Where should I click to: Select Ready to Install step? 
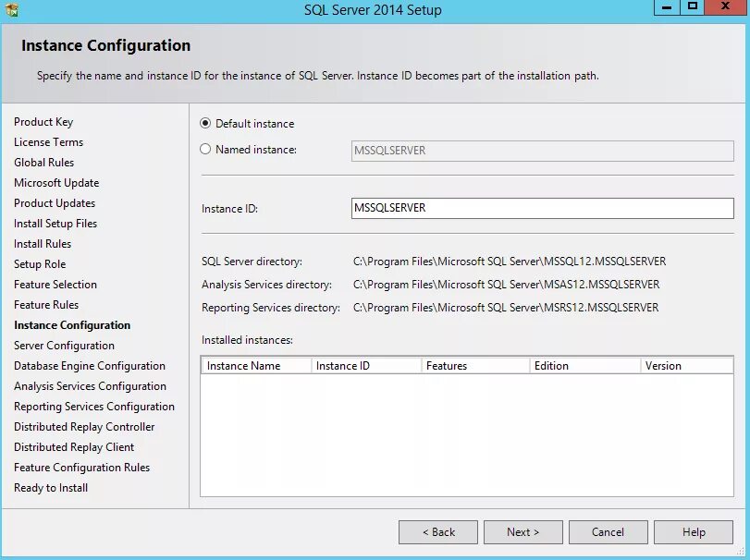click(x=51, y=487)
